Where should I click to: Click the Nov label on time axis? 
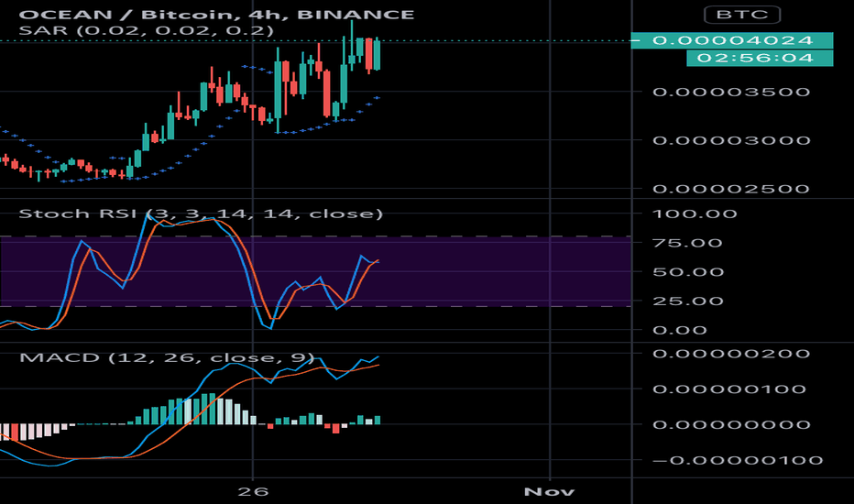point(549,492)
